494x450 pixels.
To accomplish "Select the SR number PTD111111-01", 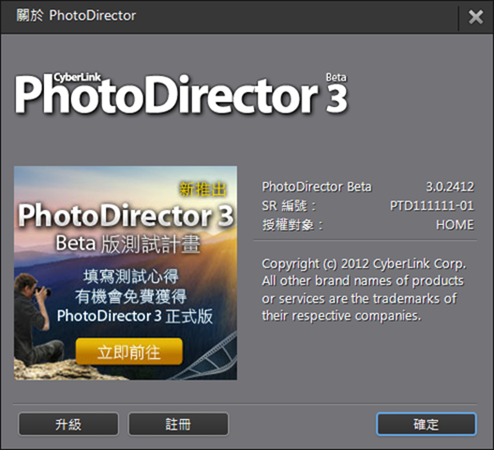I will click(x=432, y=206).
